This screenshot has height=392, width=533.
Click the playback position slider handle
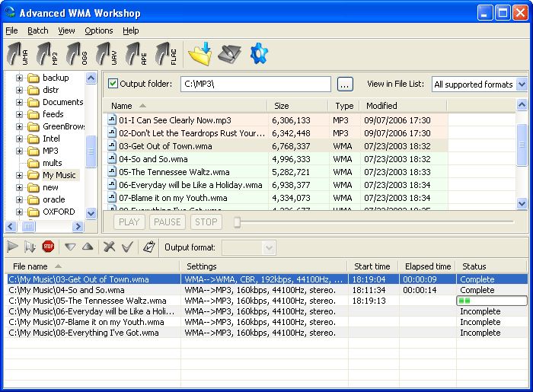tap(237, 222)
